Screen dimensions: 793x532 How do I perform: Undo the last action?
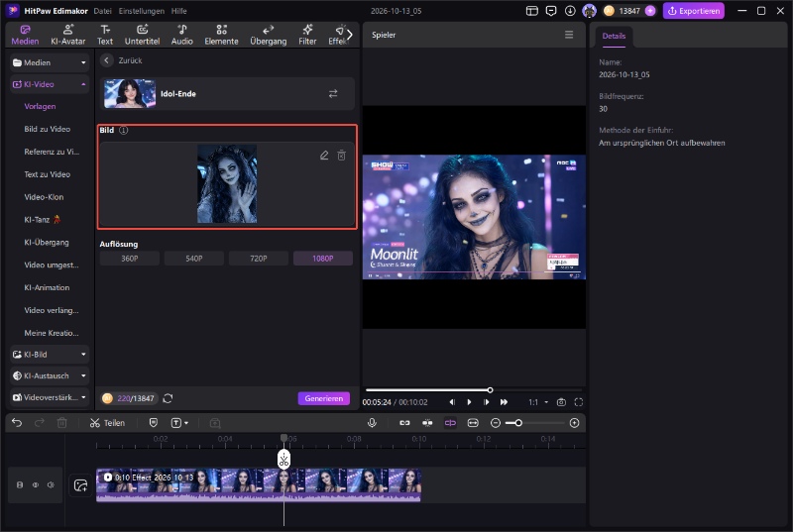(x=17, y=423)
